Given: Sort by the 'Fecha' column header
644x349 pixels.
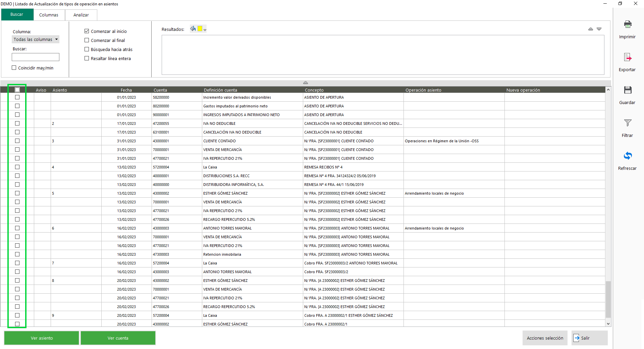Looking at the screenshot, I should 126,90.
